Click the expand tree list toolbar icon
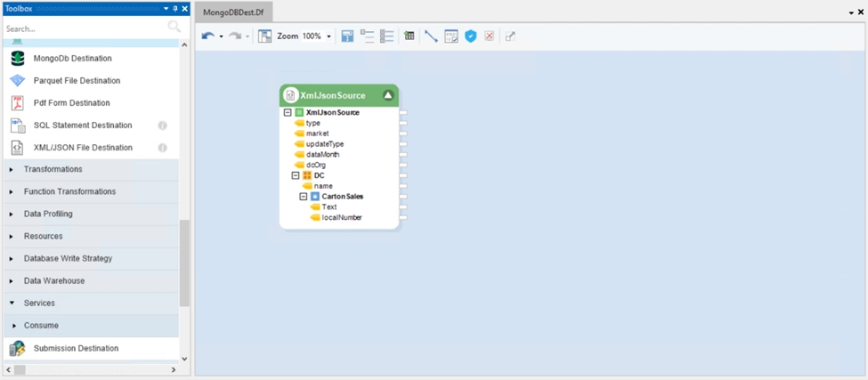Screen dimensions: 868x380 click(387, 36)
